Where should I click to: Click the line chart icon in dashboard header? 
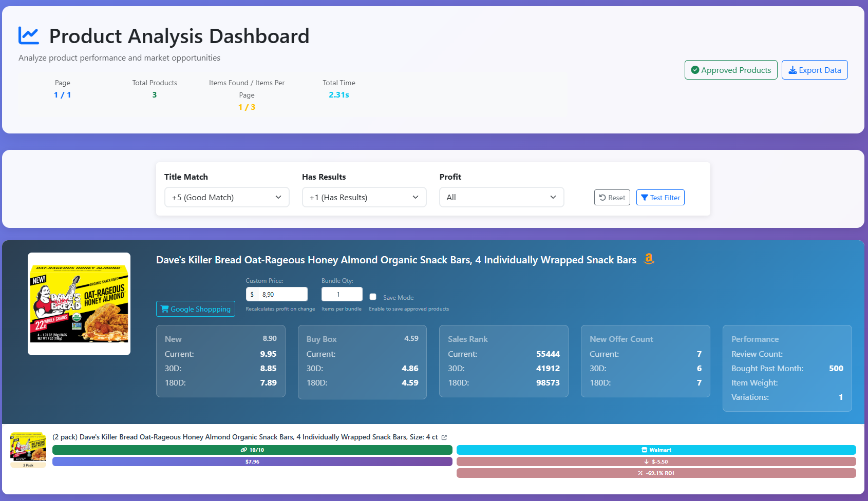pos(29,34)
